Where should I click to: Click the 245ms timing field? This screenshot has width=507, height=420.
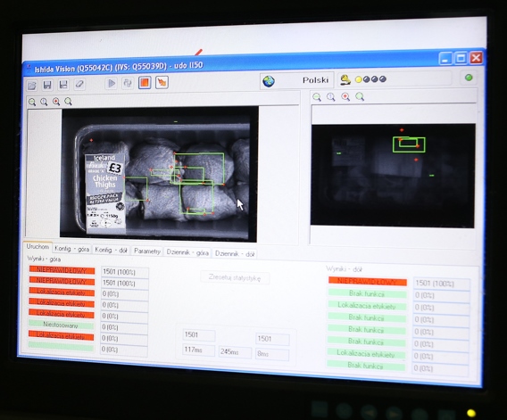coord(235,352)
